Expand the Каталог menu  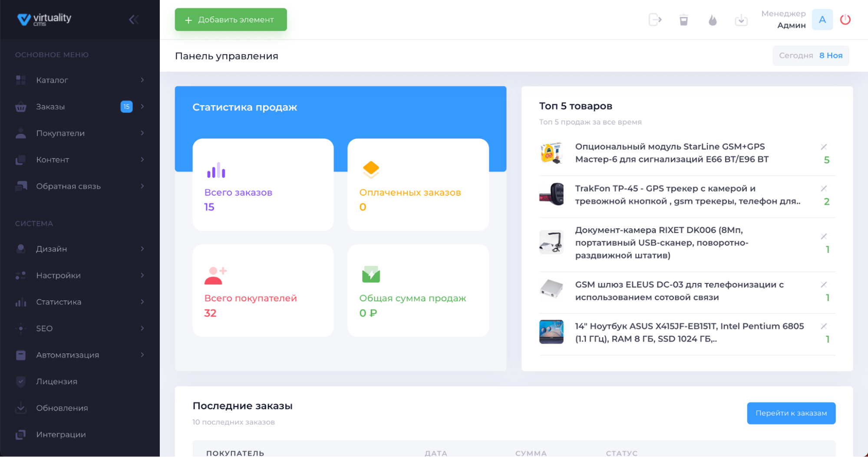pos(52,80)
